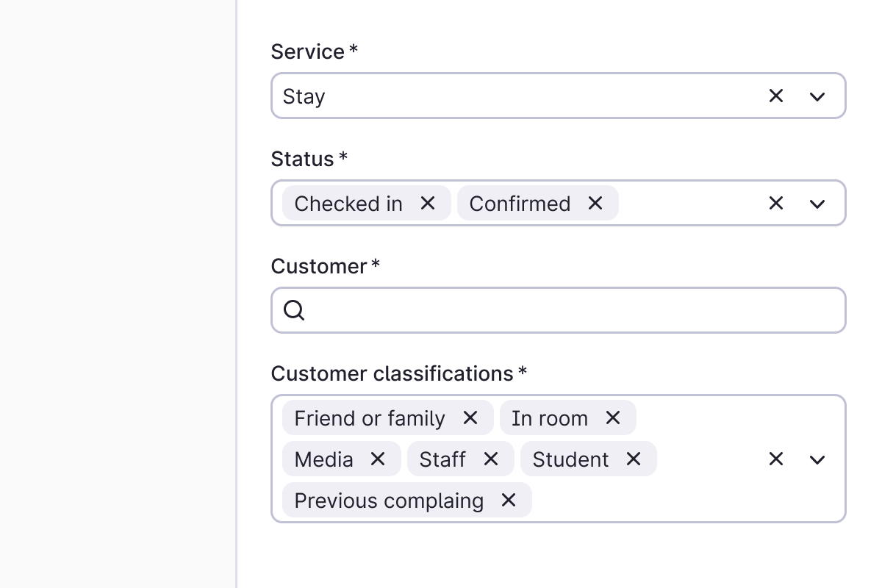Remove Previous complaing classification tag
The height and width of the screenshot is (588, 882).
[509, 500]
